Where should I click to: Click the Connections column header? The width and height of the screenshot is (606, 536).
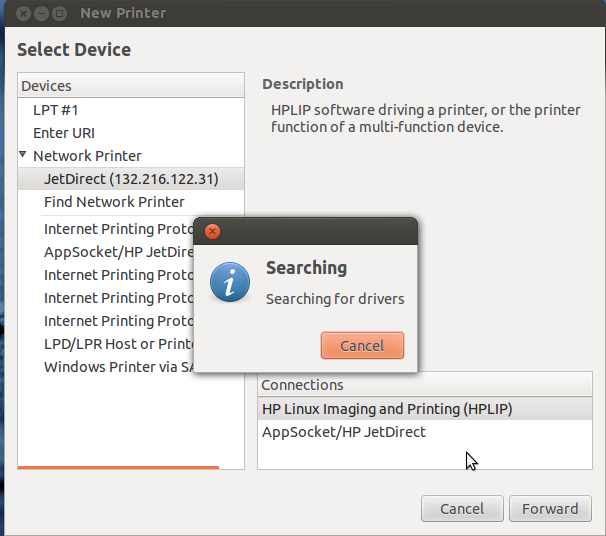[425, 385]
